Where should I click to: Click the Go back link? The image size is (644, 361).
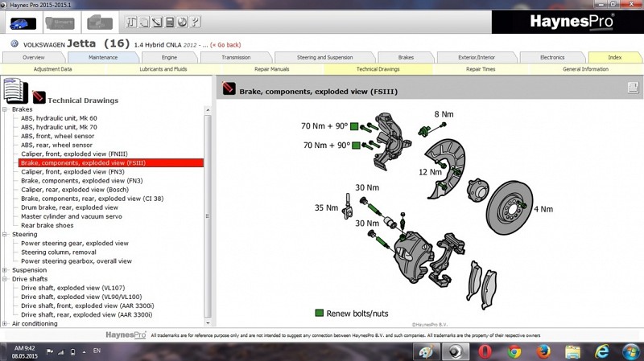(x=225, y=45)
